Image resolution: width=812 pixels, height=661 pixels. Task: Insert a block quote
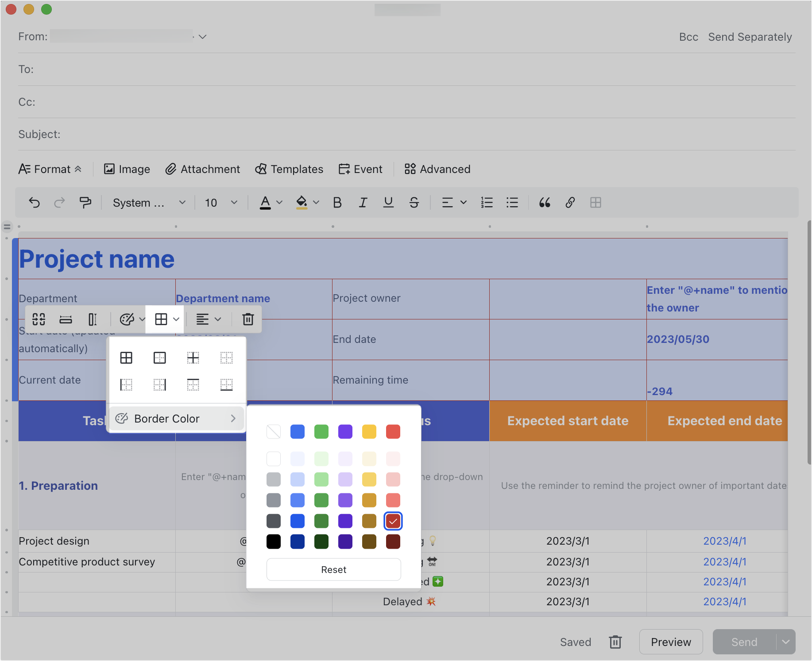tap(545, 203)
